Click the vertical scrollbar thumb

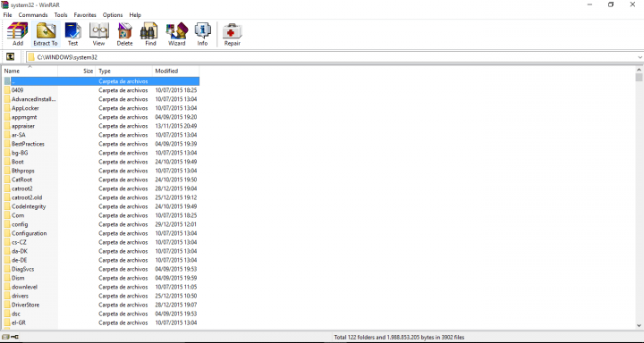(639, 78)
